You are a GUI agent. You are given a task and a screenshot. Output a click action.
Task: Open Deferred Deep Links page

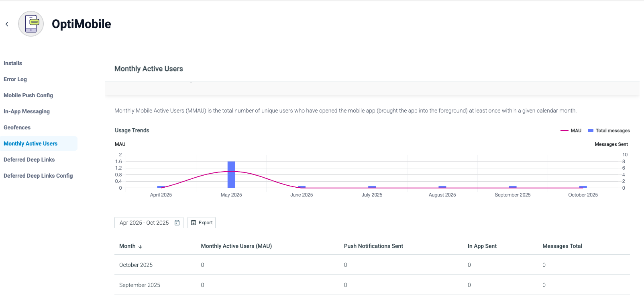[x=29, y=160]
